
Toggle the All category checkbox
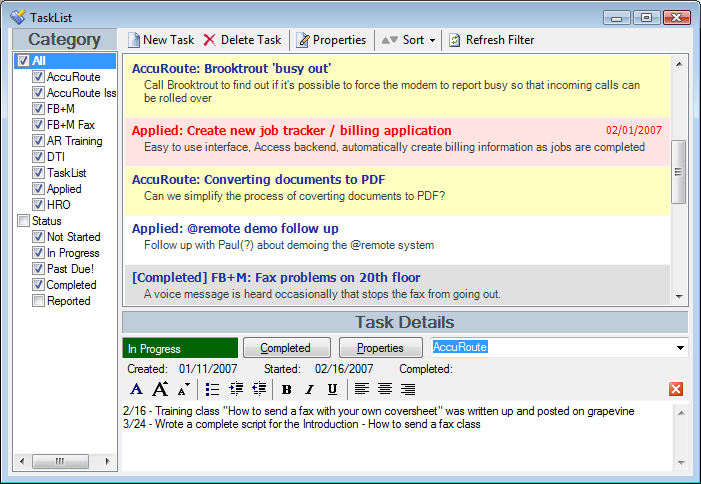click(x=23, y=61)
